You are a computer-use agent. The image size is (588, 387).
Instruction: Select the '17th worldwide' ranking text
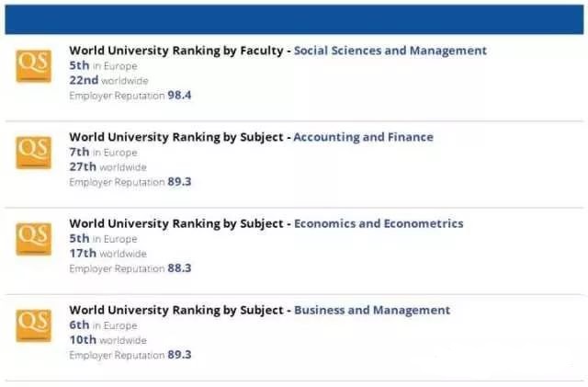(x=108, y=254)
